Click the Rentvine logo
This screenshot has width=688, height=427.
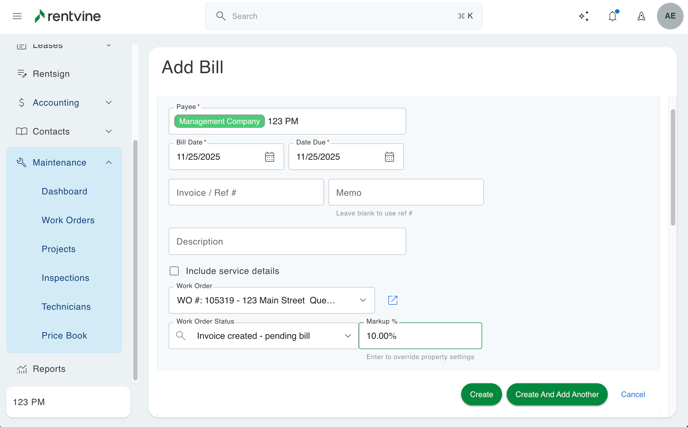coord(67,16)
